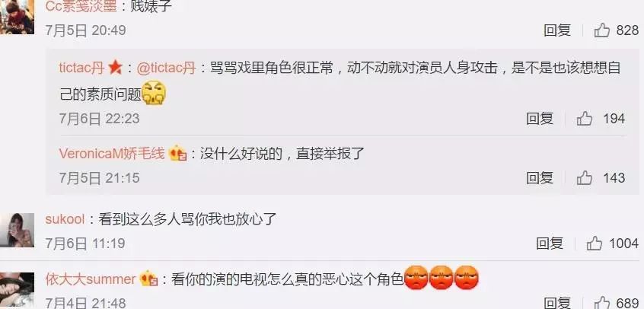This screenshot has width=644, height=309.
Task: Click the member badge beside VeronicaM娇毛线
Action: [x=178, y=154]
